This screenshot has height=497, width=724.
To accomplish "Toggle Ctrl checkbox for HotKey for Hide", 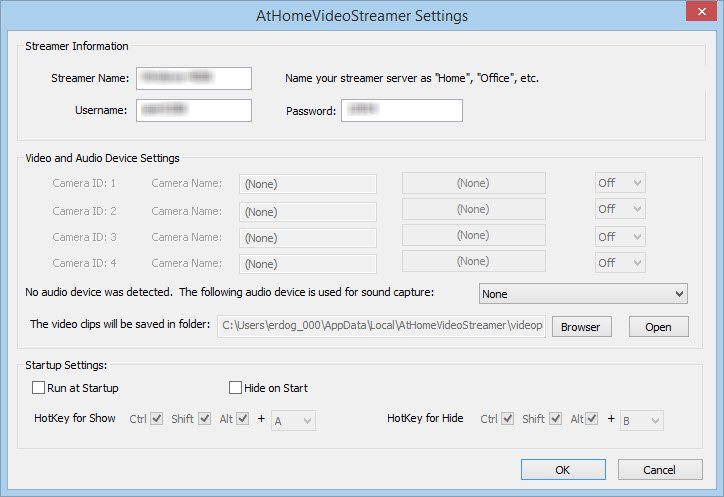I will click(x=508, y=418).
